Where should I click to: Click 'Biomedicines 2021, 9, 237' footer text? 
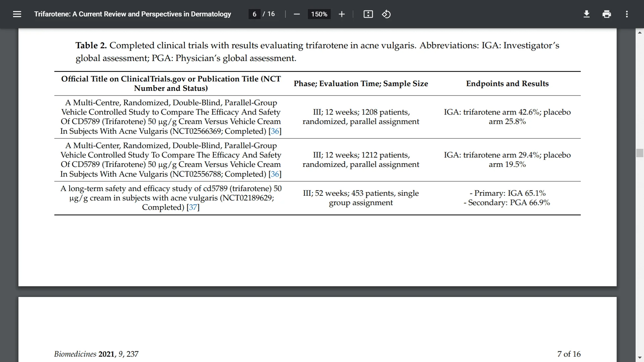[x=96, y=354]
